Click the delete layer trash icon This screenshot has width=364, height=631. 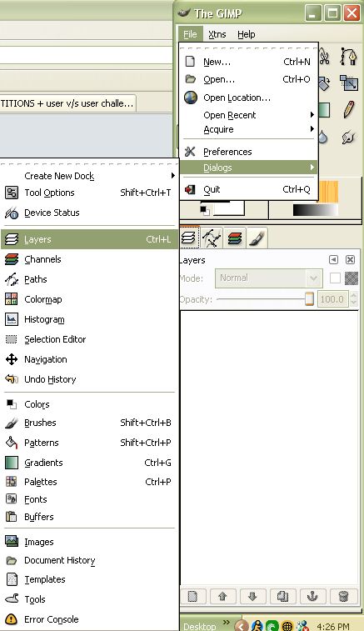tap(343, 596)
